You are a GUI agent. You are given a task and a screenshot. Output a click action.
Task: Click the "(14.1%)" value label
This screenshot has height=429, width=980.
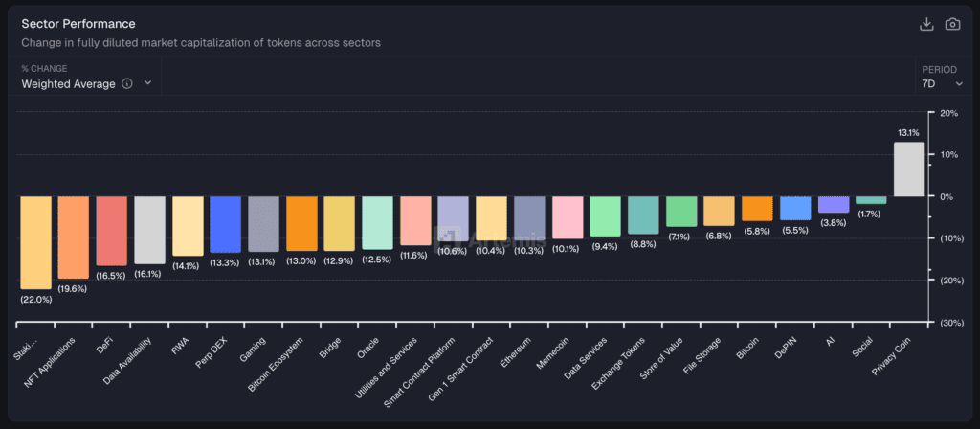pyautogui.click(x=188, y=266)
